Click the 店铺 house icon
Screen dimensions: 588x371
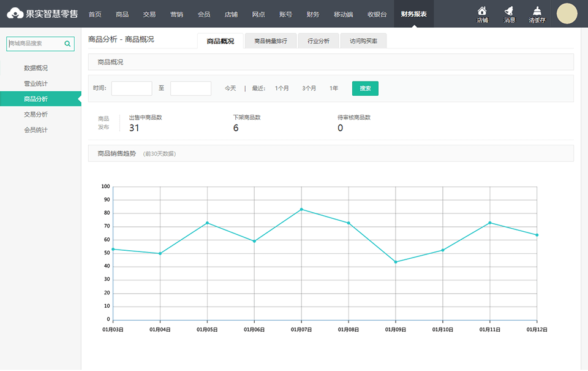coord(482,11)
